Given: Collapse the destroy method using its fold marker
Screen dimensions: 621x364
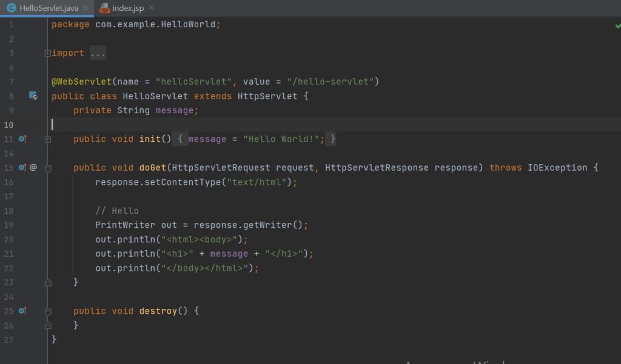Looking at the screenshot, I should 48,311.
